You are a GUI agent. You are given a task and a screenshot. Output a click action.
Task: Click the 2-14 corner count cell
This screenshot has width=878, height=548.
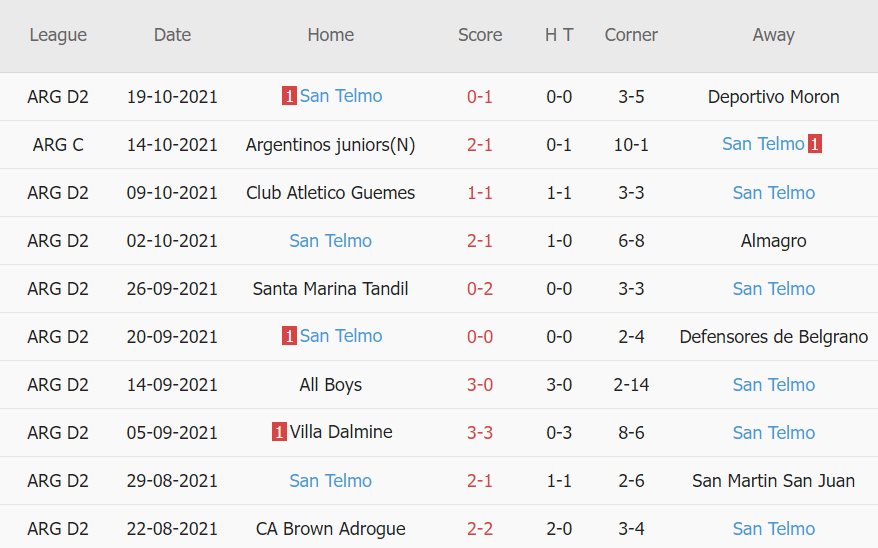pyautogui.click(x=631, y=385)
